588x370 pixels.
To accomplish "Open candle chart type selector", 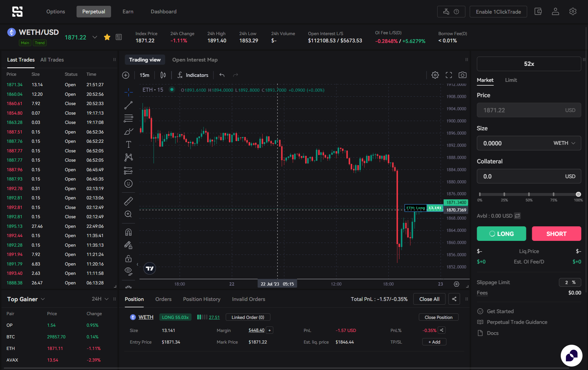I will (163, 75).
